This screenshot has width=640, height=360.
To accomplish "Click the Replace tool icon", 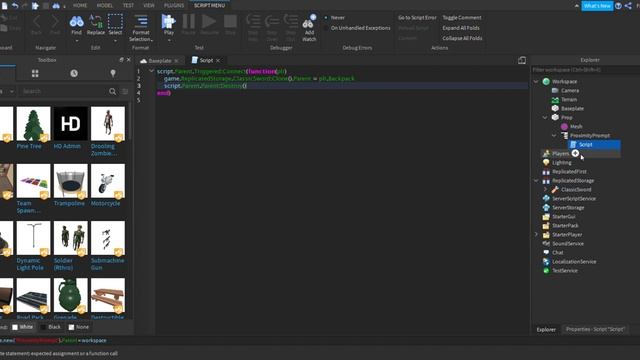I will (x=96, y=21).
